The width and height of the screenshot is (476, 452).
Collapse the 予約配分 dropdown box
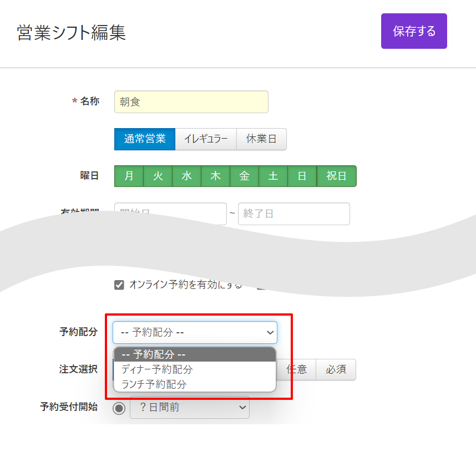[195, 332]
